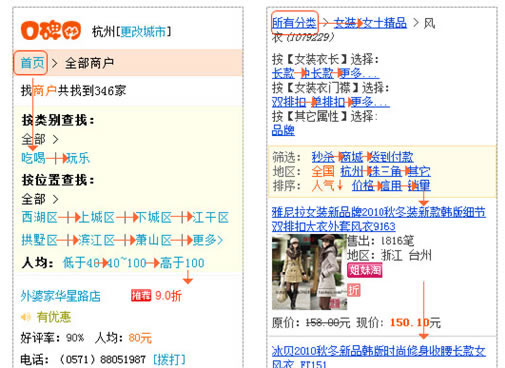This screenshot has width=505, height=368.
Task: Filter region to 杭州
Action: [352, 171]
